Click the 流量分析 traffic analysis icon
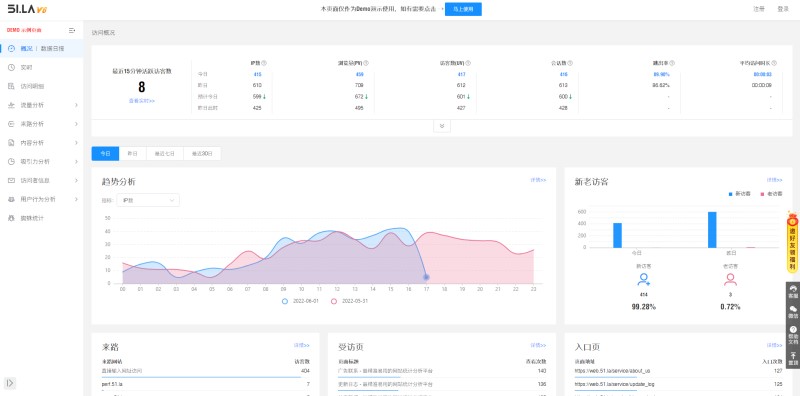Image resolution: width=800 pixels, height=396 pixels. pyautogui.click(x=12, y=105)
